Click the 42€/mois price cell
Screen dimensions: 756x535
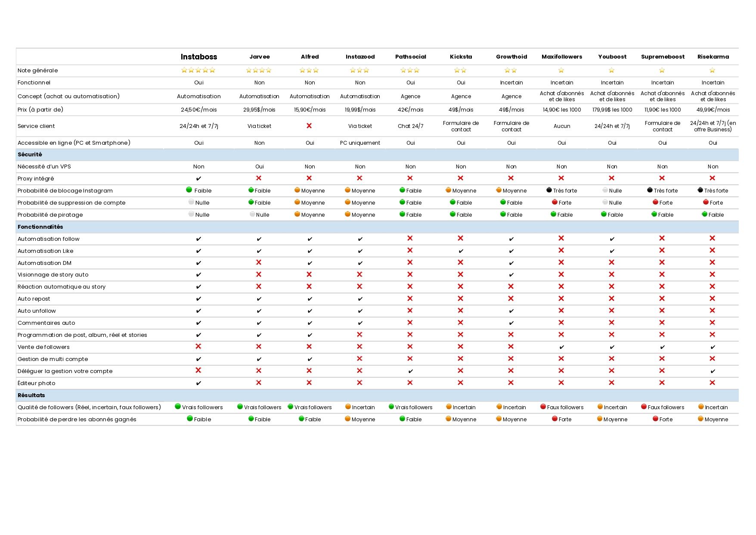(x=411, y=110)
